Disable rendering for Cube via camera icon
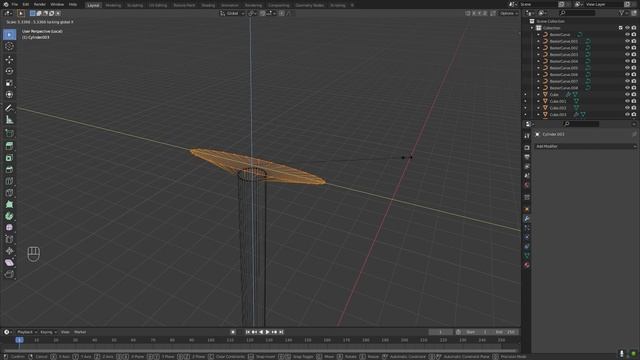640x360 pixels. pyautogui.click(x=634, y=95)
